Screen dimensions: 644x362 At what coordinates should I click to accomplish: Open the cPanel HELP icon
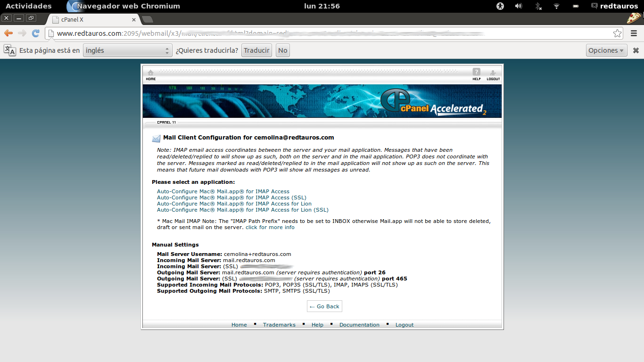[x=477, y=75]
